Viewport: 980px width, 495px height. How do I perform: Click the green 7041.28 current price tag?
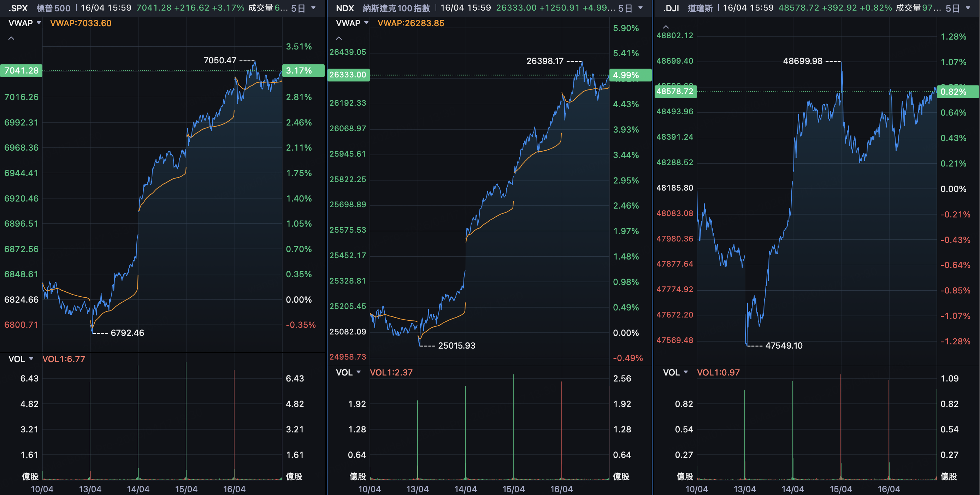click(21, 70)
